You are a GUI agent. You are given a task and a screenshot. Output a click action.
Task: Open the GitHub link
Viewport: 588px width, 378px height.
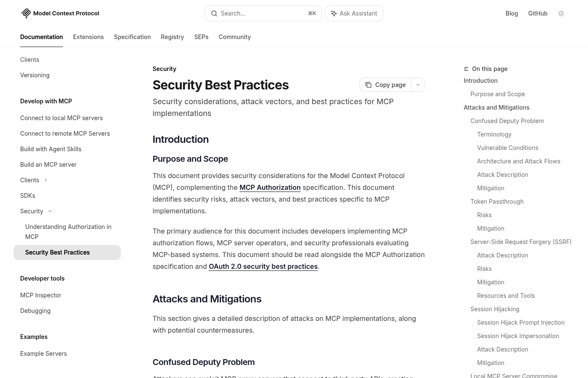pos(538,13)
